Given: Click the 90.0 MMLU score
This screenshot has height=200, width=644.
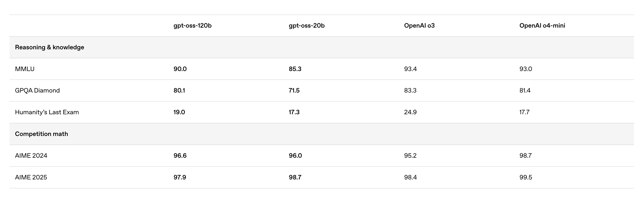Looking at the screenshot, I should click(180, 69).
